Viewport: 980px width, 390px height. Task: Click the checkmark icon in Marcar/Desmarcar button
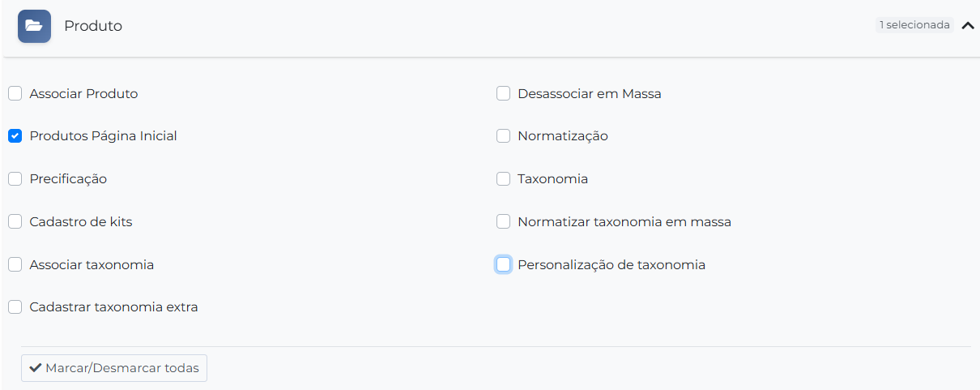tap(35, 368)
